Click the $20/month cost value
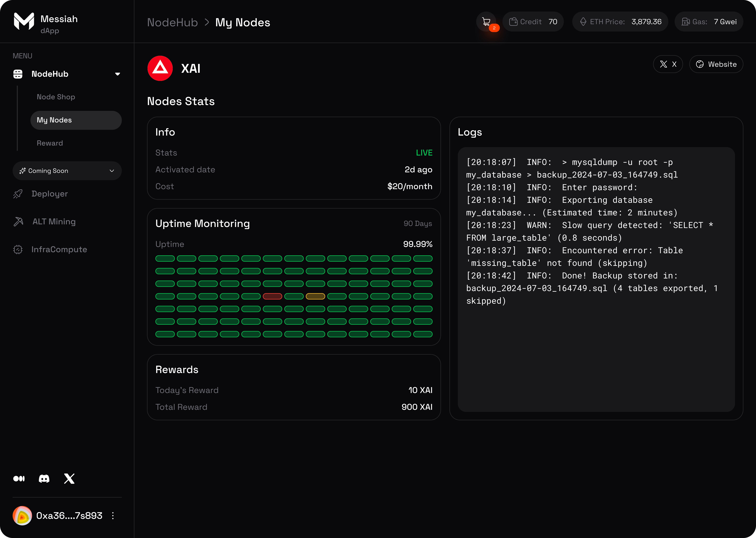This screenshot has width=756, height=538. pyautogui.click(x=410, y=187)
